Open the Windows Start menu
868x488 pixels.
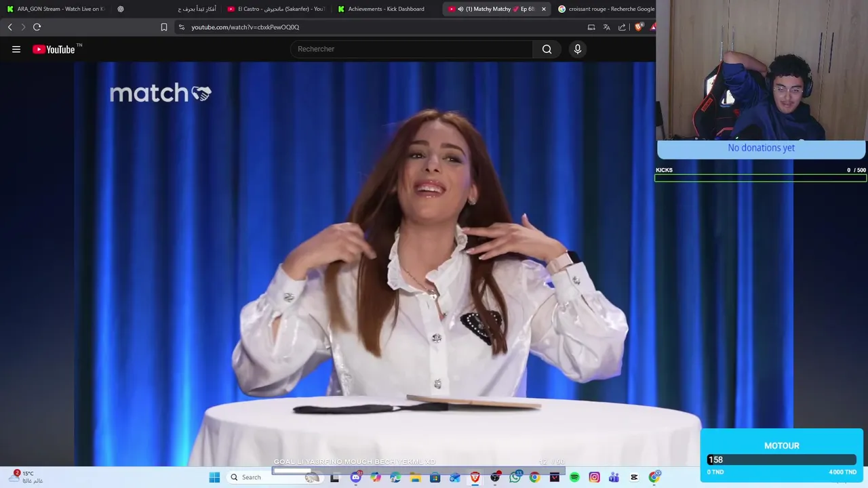click(x=214, y=477)
